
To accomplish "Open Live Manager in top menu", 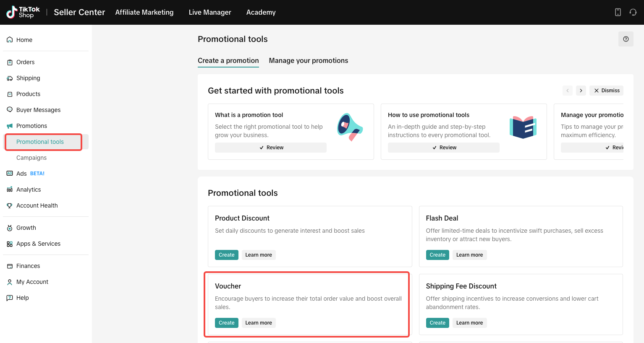I will [209, 12].
